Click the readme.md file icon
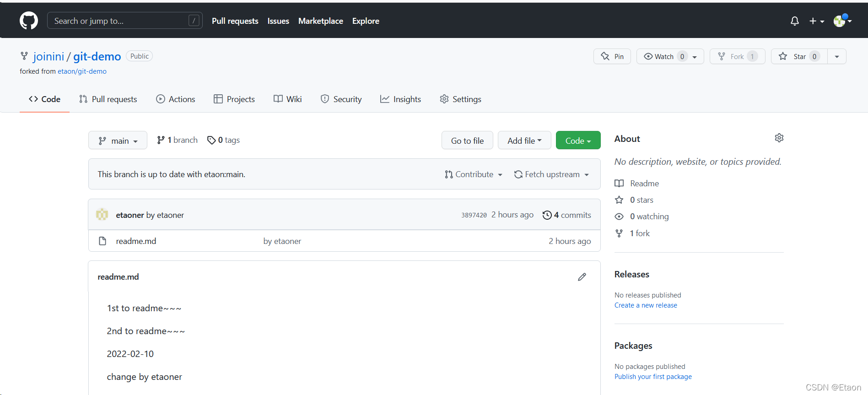The width and height of the screenshot is (868, 395). (x=103, y=241)
